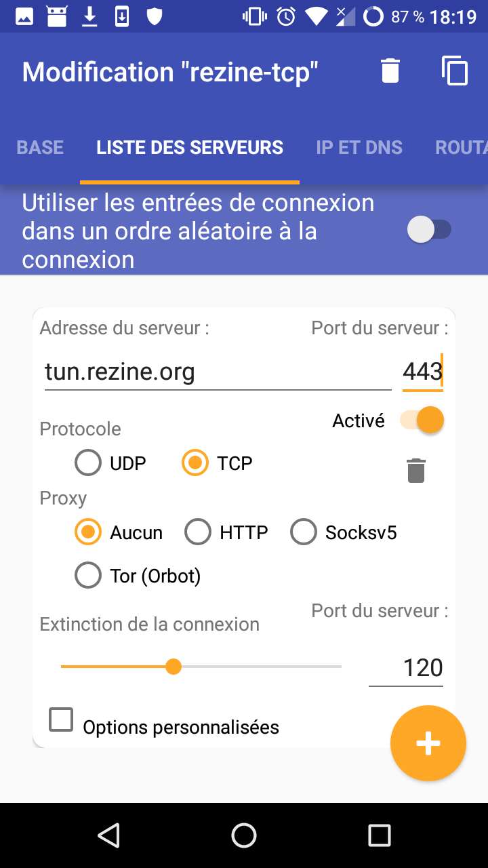Tap the orange plus add-server button
The image size is (488, 868).
[x=428, y=743]
